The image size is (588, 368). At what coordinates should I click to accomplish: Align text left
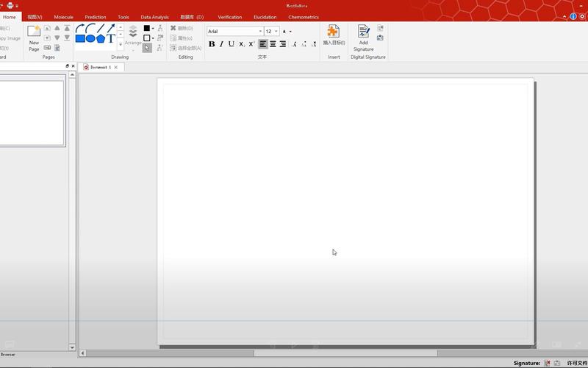click(263, 44)
